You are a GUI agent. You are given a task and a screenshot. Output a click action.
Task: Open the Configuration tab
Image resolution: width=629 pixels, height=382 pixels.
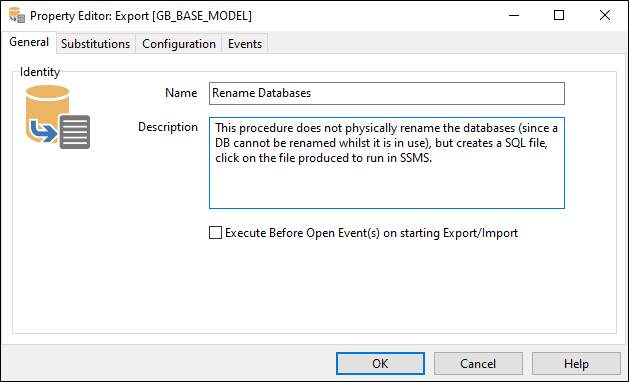tap(179, 44)
